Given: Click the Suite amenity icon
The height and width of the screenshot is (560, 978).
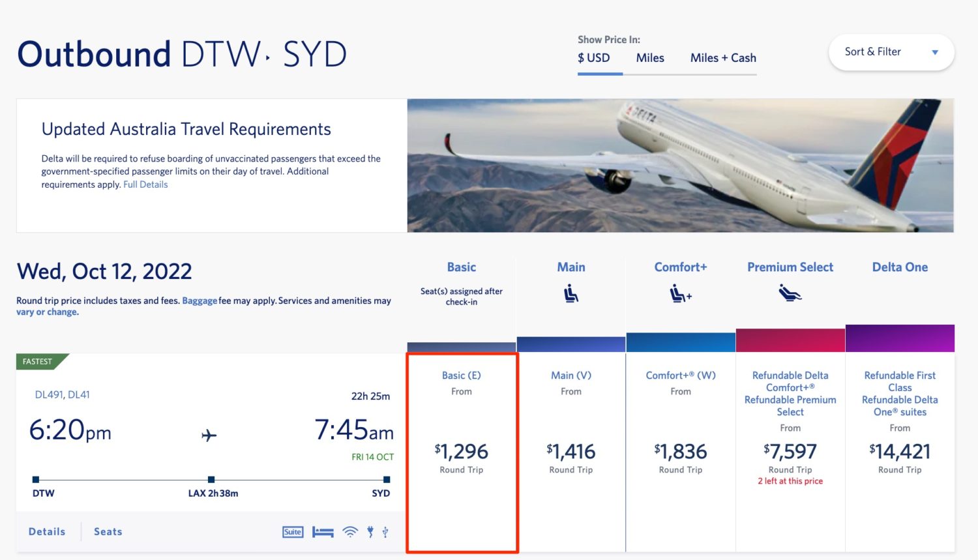Looking at the screenshot, I should [293, 532].
